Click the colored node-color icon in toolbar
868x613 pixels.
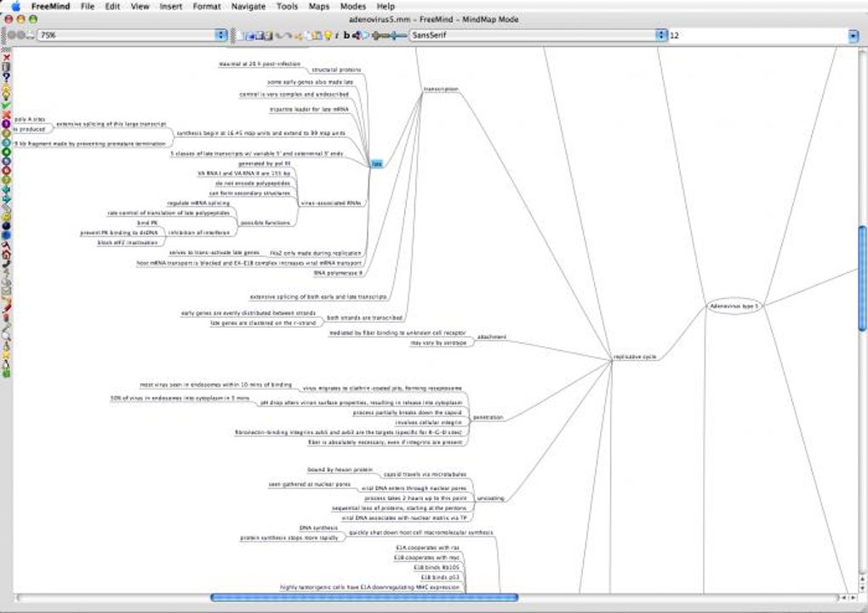coord(357,36)
